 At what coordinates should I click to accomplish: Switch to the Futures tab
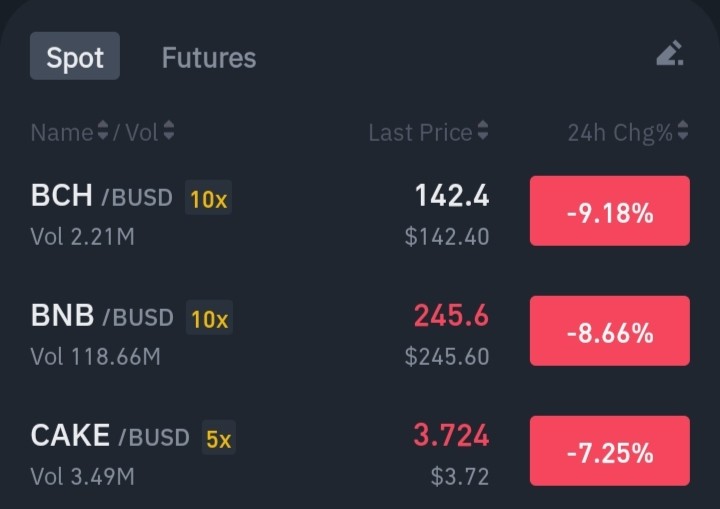209,57
